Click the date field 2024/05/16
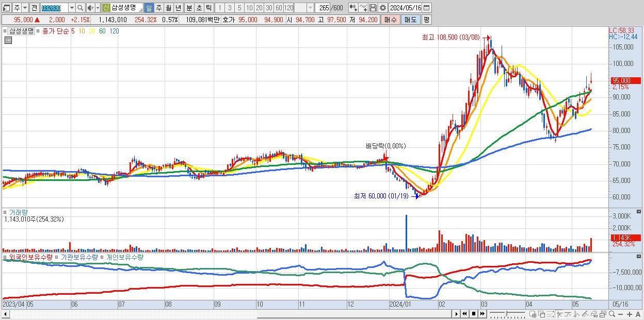Screen dimensions: 644x320 click(x=405, y=8)
